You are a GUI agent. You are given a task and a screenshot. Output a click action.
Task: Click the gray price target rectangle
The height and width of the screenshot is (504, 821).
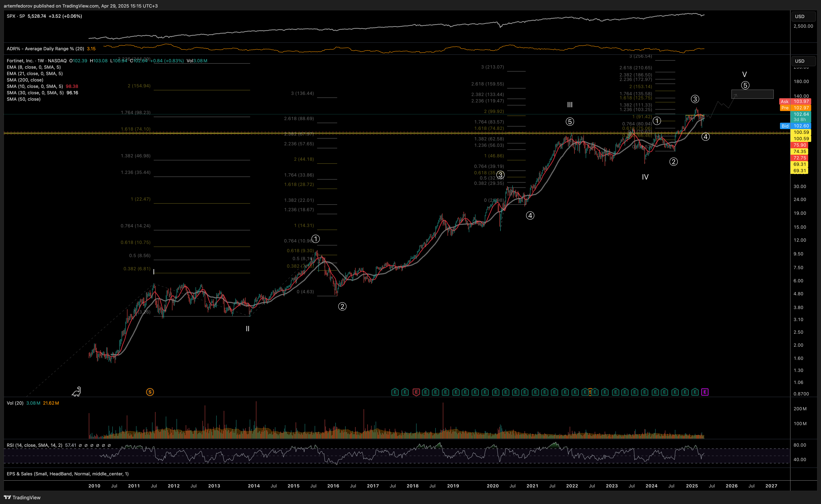tap(752, 94)
